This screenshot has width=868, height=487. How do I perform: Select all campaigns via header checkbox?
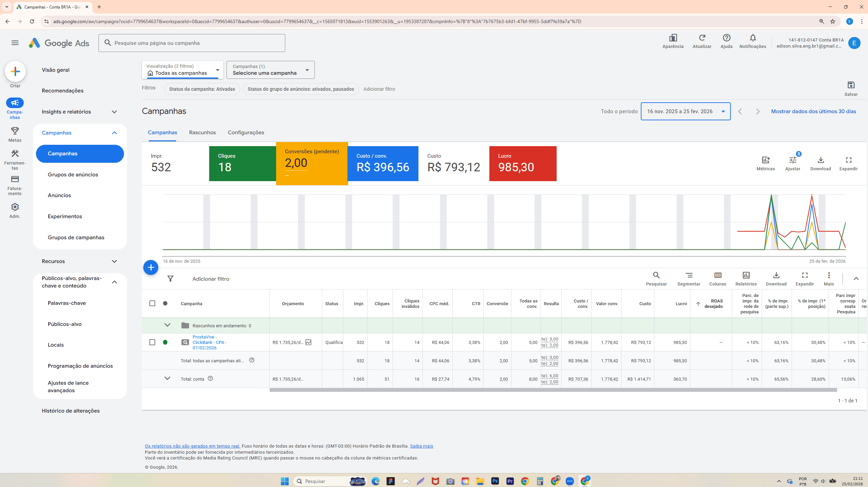(152, 303)
